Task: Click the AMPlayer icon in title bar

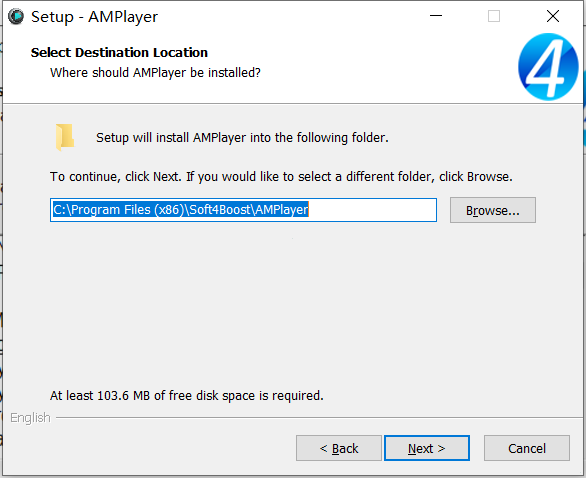Action: [16, 16]
